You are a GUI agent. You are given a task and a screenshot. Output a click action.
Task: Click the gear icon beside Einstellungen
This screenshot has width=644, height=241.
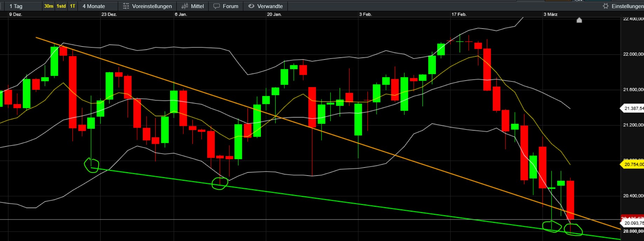coord(605,6)
